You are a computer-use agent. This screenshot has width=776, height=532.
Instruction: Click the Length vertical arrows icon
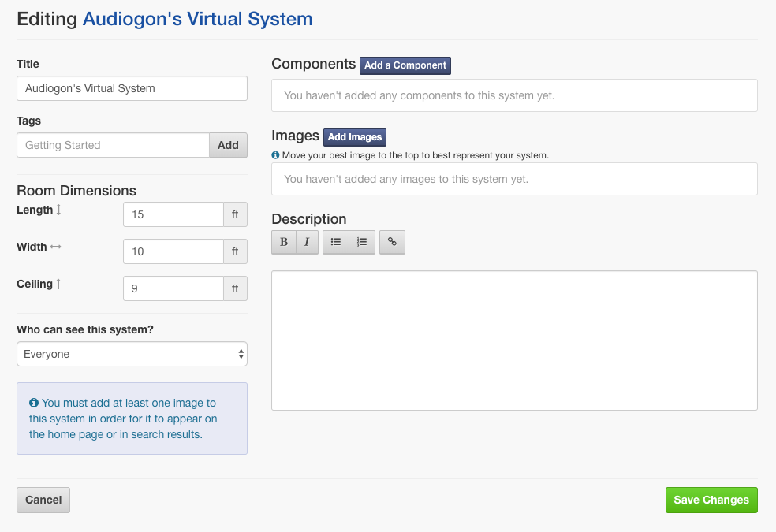(x=58, y=210)
